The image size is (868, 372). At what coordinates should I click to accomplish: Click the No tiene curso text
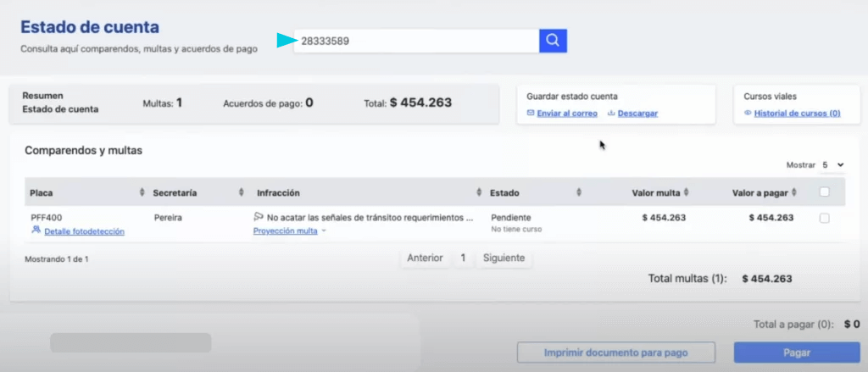pos(516,229)
